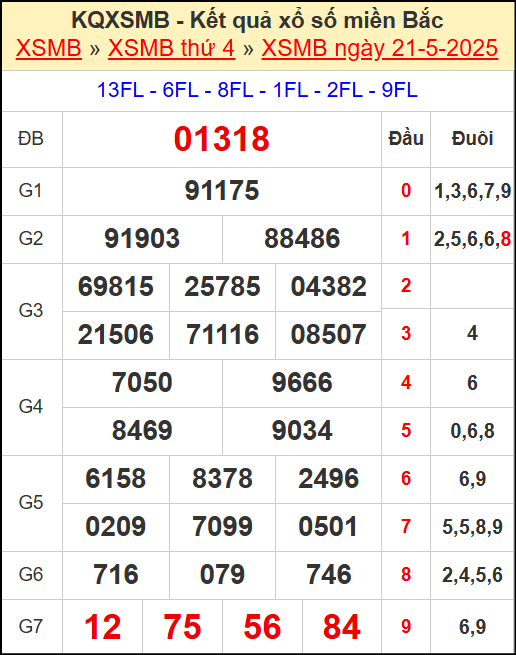This screenshot has height=655, width=516.
Task: Select the red G7 number 84
Action: coord(342,627)
